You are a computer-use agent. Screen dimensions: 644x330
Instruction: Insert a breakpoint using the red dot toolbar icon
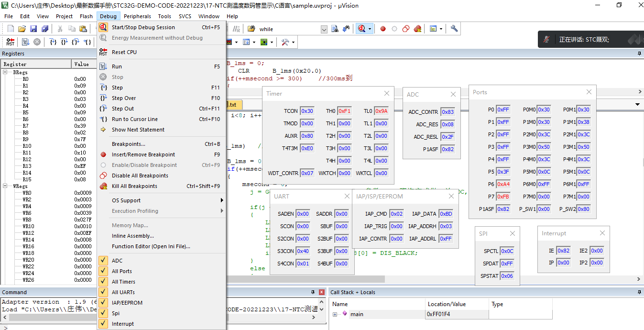[383, 29]
